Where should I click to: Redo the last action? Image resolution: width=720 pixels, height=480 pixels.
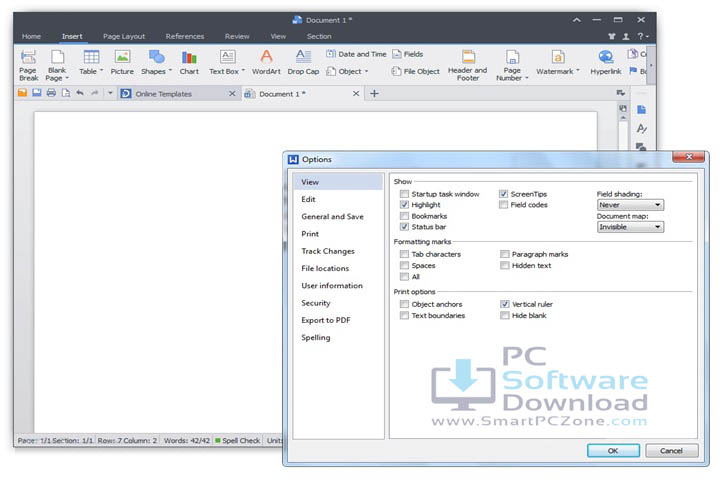point(95,93)
